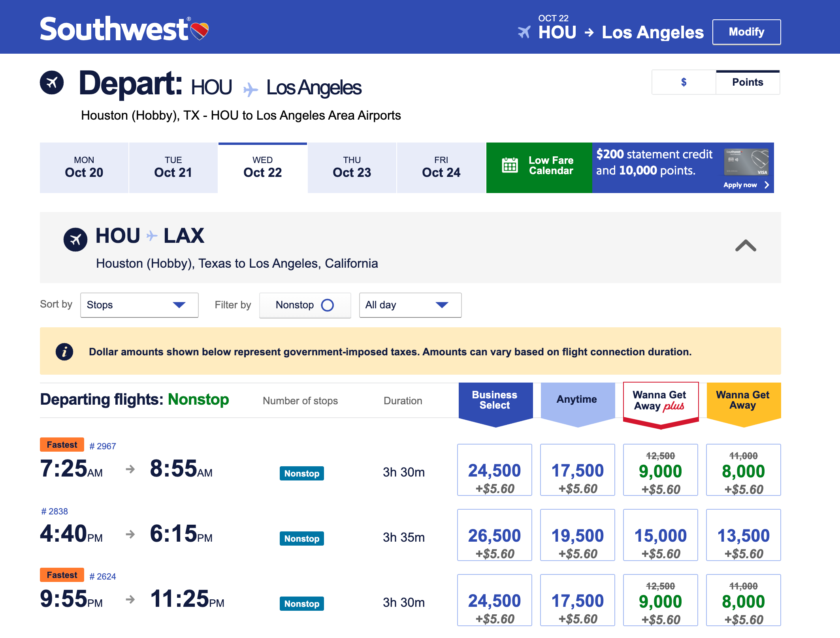Click the HOU to LAX plane circle icon
This screenshot has height=638, width=840.
point(75,239)
